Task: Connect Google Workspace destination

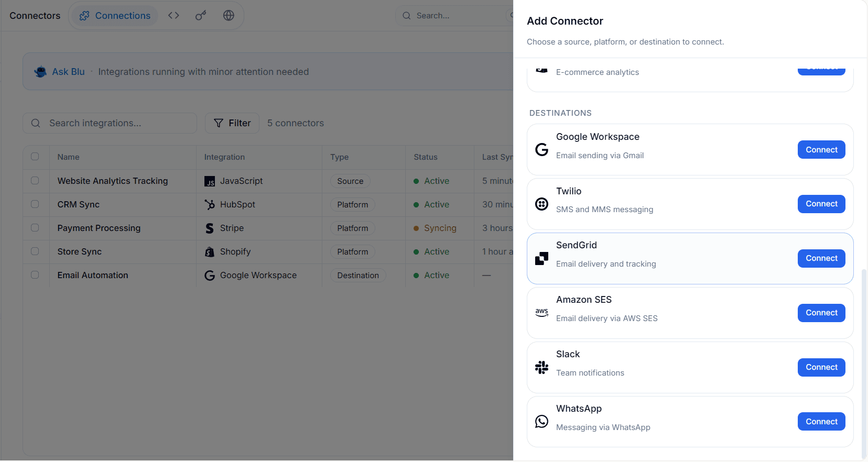Action: [821, 150]
